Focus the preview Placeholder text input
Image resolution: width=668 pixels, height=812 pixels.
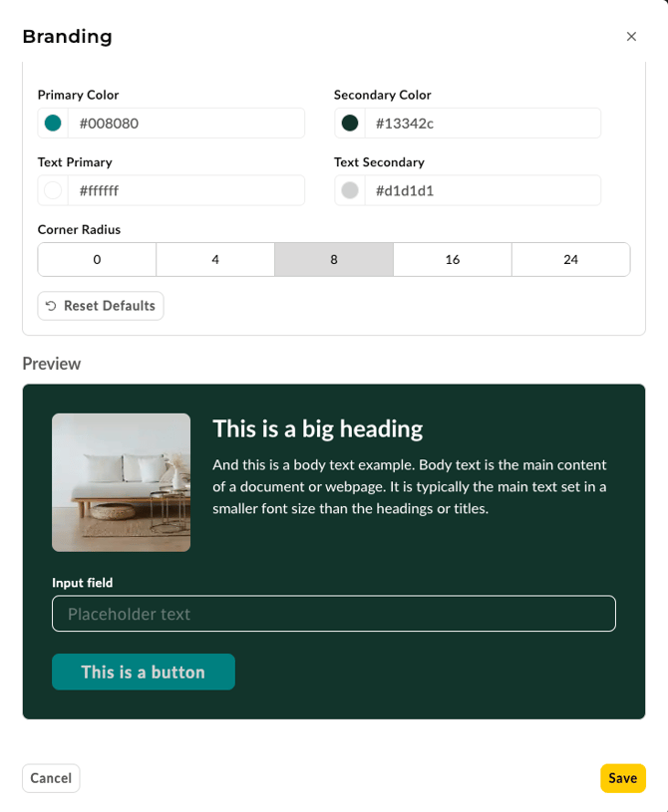pos(333,614)
